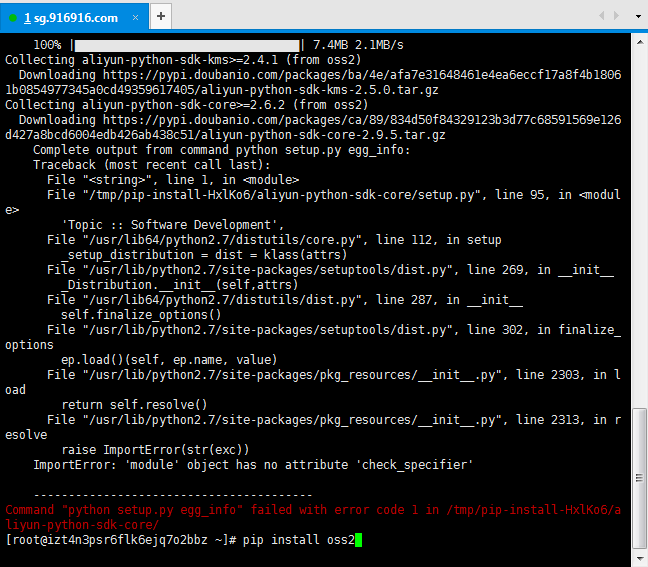Click the green connection status dot
This screenshot has height=567, width=648.
pos(13,18)
